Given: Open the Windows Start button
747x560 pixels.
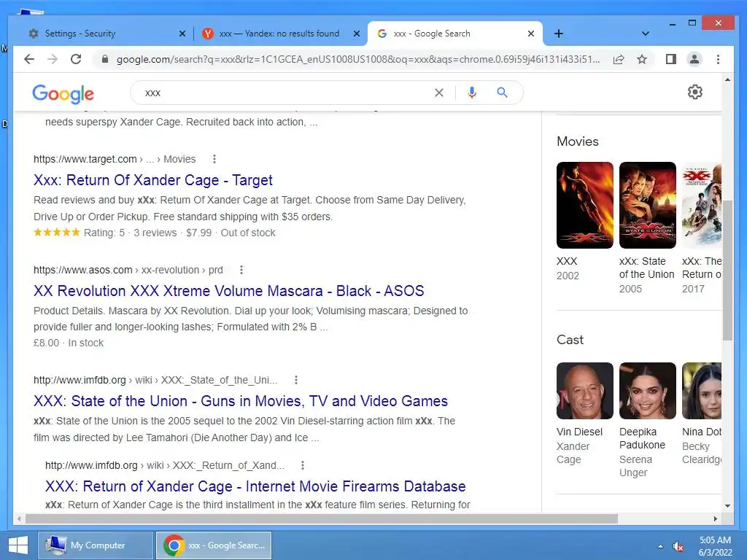Looking at the screenshot, I should (x=18, y=545).
